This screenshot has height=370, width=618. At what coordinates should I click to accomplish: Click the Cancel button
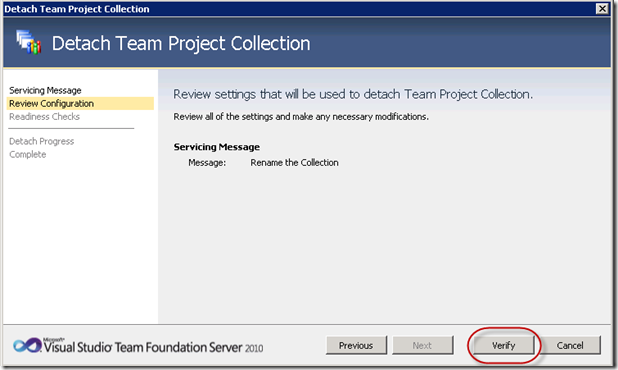coord(570,345)
